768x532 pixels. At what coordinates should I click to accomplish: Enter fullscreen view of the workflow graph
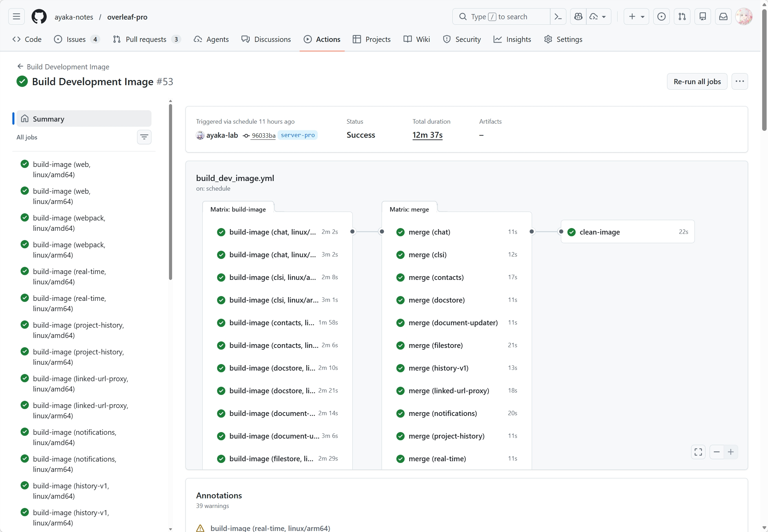698,452
